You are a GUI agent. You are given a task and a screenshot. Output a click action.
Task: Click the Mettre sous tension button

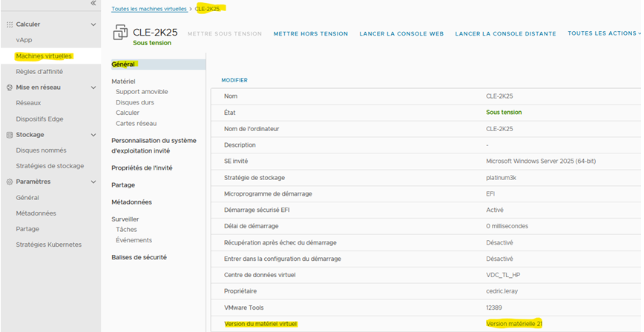225,33
